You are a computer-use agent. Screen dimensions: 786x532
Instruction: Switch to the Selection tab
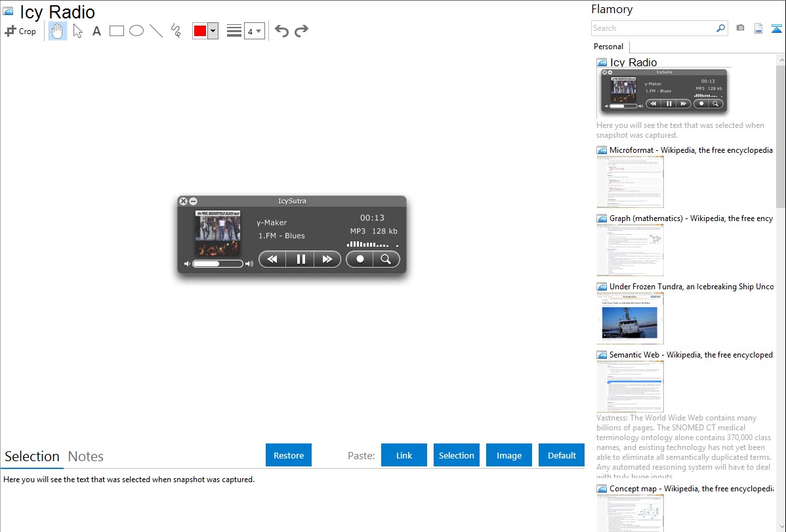point(32,457)
